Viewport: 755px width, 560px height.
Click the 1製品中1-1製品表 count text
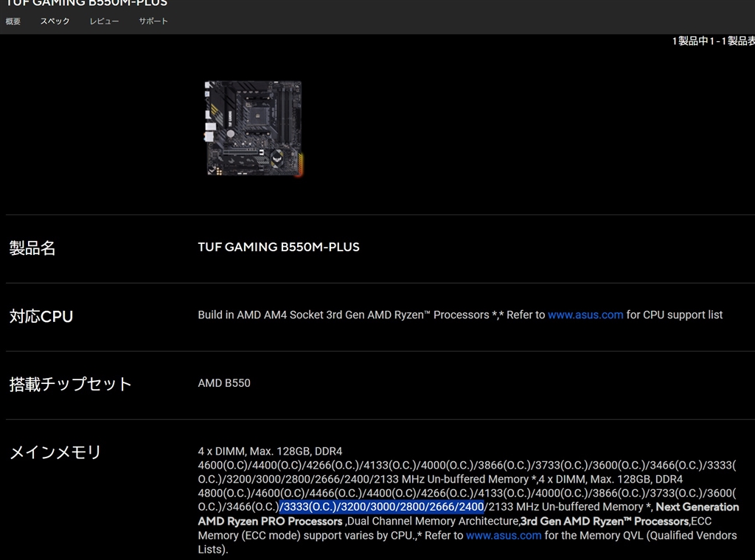[713, 41]
